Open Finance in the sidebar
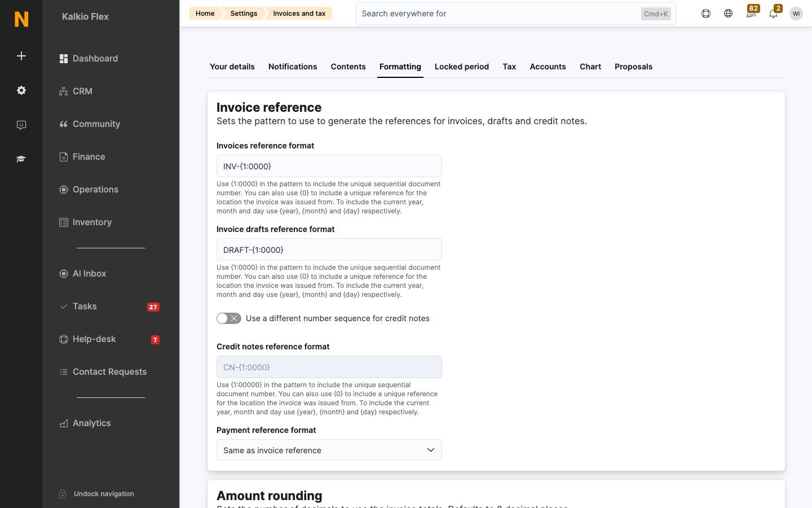Image resolution: width=812 pixels, height=508 pixels. point(83,157)
